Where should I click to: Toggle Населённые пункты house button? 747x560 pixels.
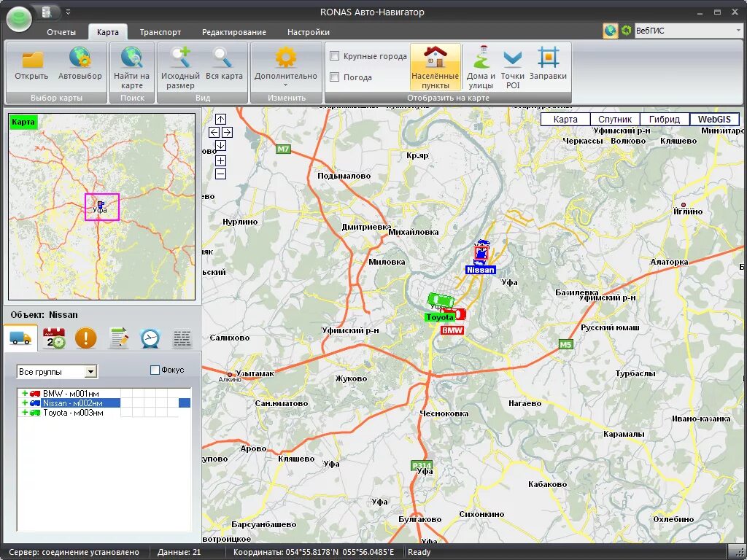pos(436,67)
